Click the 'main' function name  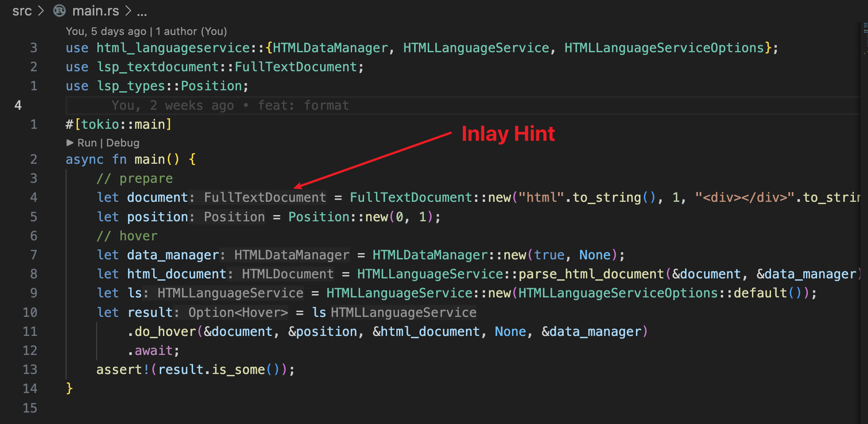(x=150, y=159)
